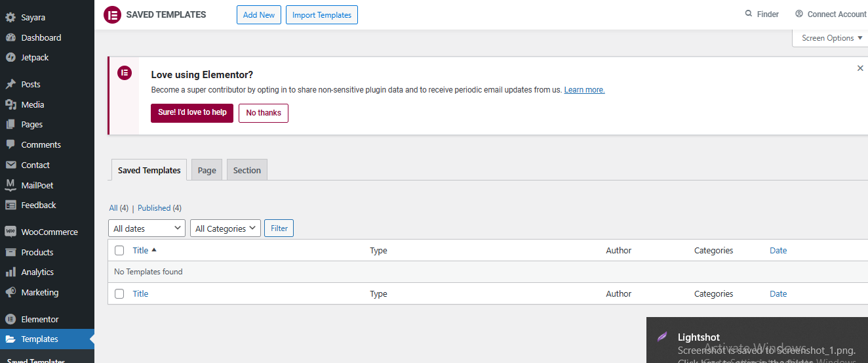Viewport: 868px width, 363px height.
Task: Expand the Screen Options panel
Action: tap(833, 38)
